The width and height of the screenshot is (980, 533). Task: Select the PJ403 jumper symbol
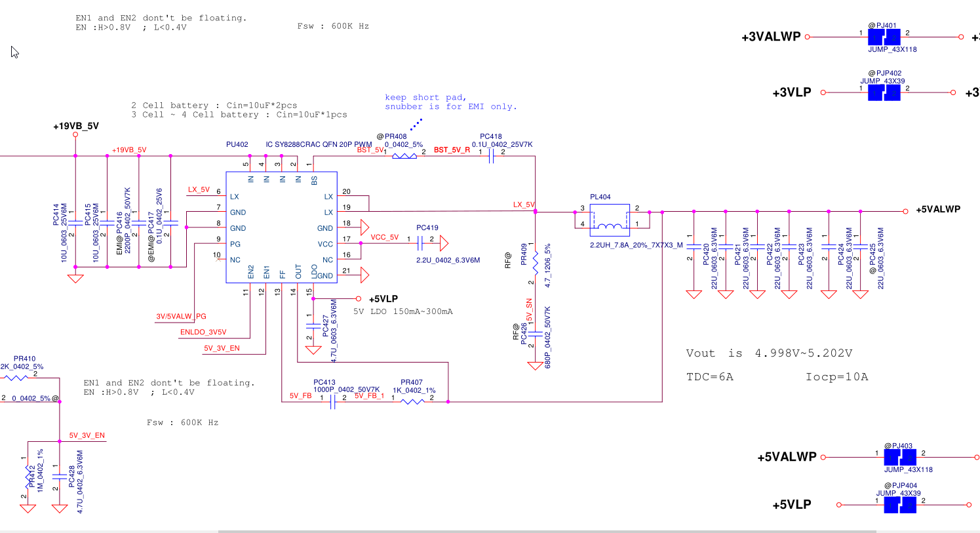899,457
